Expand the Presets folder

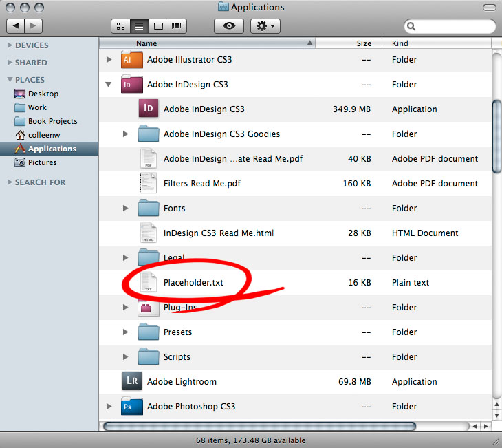point(125,332)
